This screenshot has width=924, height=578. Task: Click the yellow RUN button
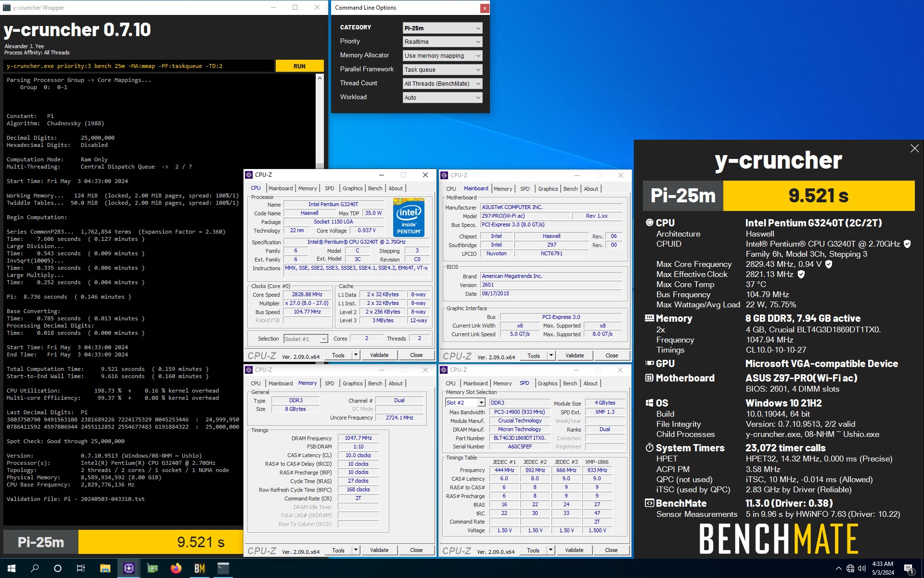(x=299, y=66)
